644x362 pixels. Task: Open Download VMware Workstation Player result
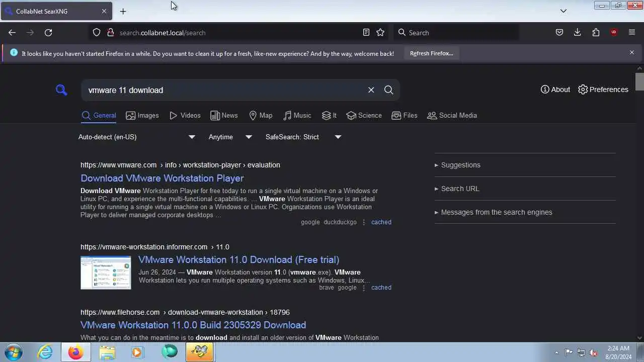[162, 178]
